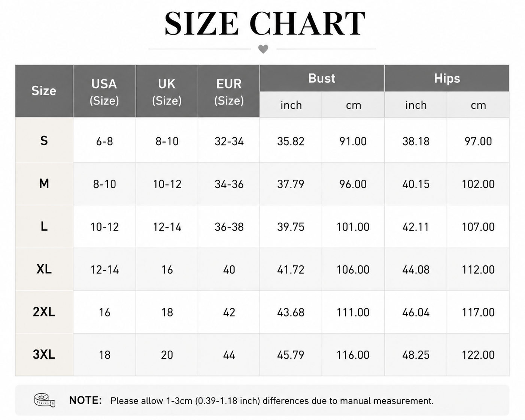
Task: Click hips value 46.04 inch
Action: [416, 312]
